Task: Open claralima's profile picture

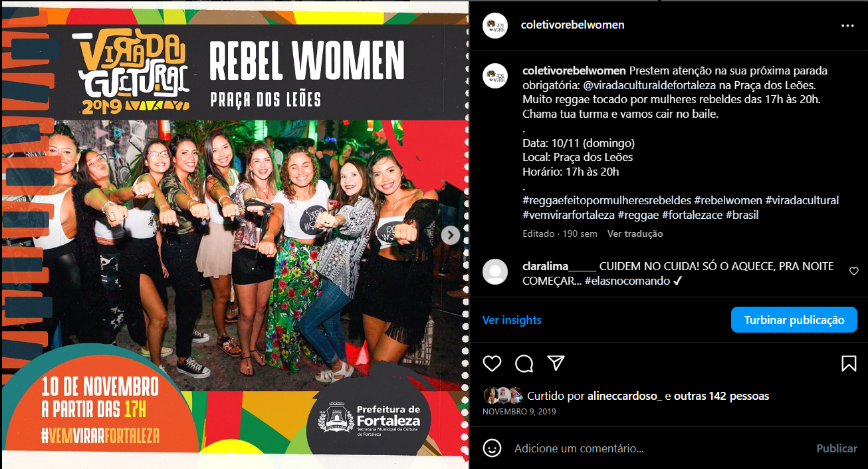Action: click(x=495, y=272)
